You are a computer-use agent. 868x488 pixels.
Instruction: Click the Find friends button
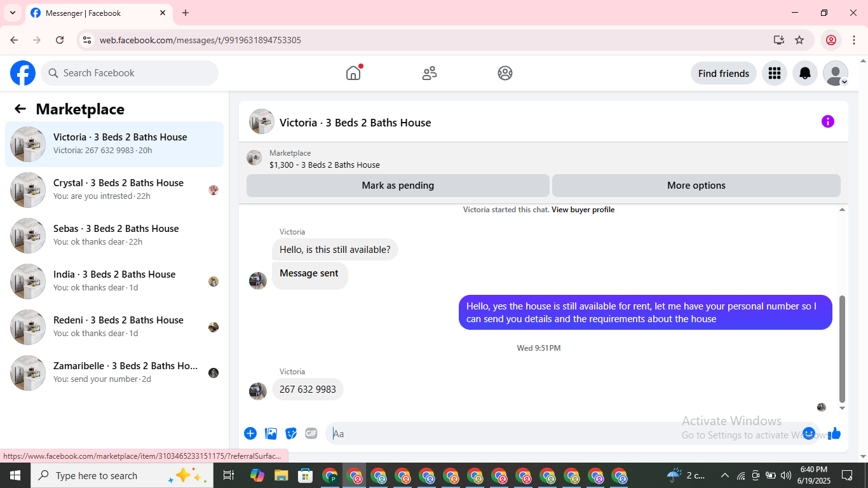[x=724, y=73]
